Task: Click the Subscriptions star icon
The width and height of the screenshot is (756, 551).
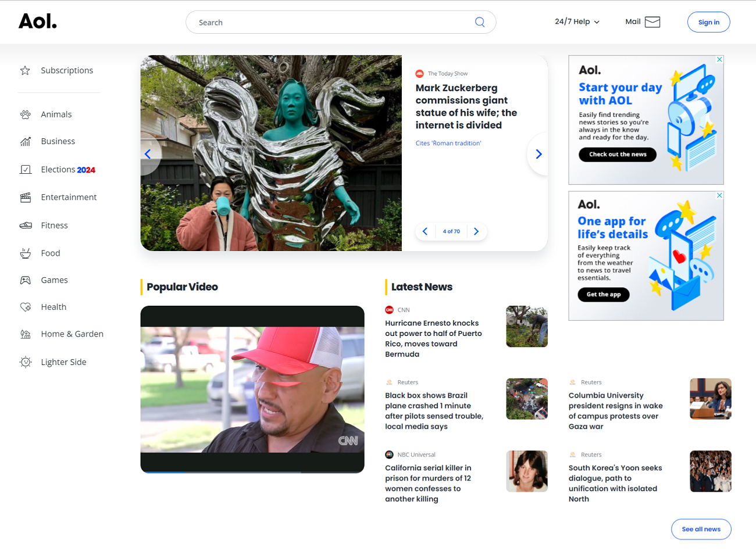Action: 25,70
